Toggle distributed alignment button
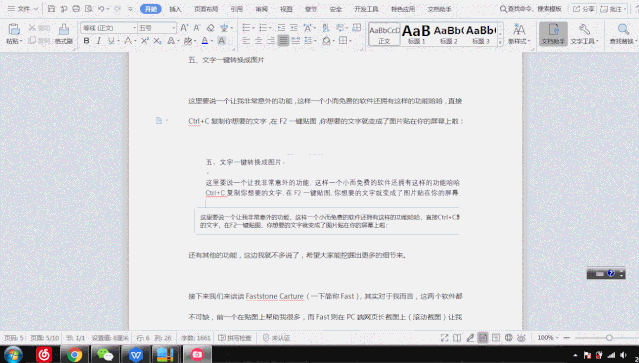Viewport: 639px width, 363px height. click(x=295, y=41)
